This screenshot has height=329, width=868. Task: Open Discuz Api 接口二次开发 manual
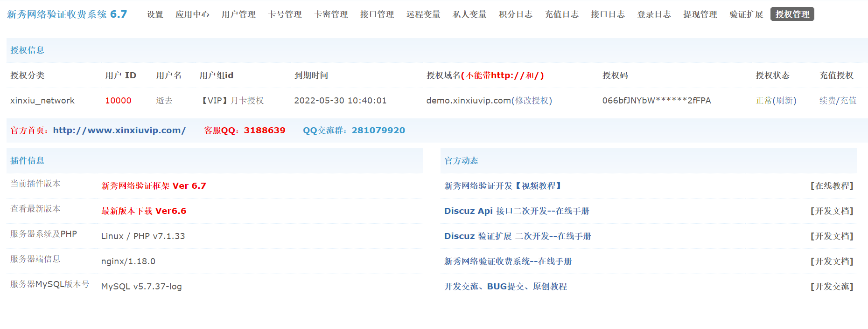pos(517,211)
